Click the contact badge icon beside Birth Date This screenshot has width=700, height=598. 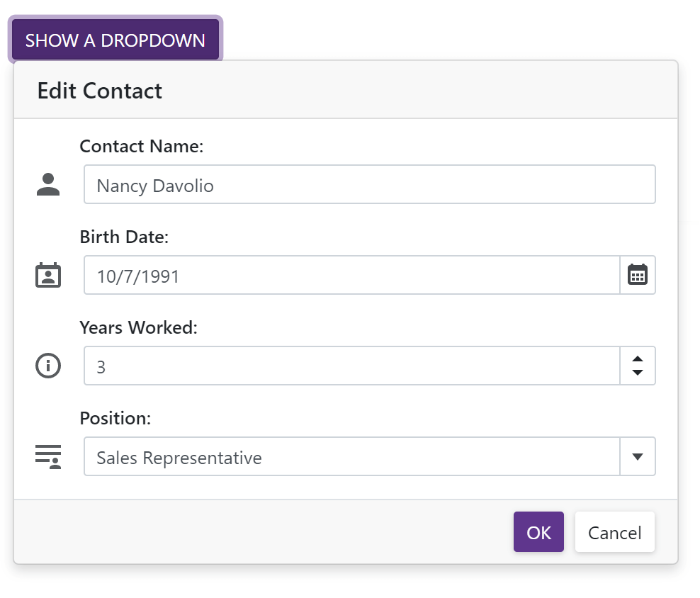pos(47,275)
